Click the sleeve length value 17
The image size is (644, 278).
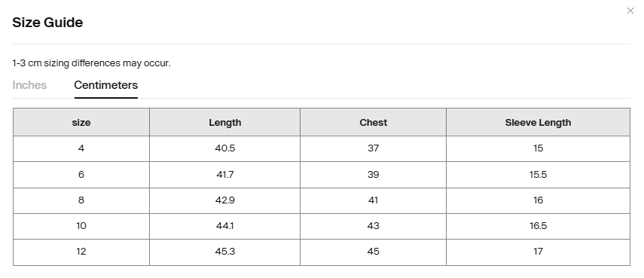[538, 252]
